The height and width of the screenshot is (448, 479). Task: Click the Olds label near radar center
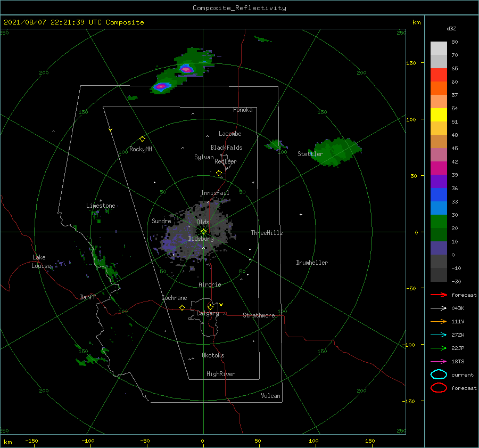[x=203, y=222]
